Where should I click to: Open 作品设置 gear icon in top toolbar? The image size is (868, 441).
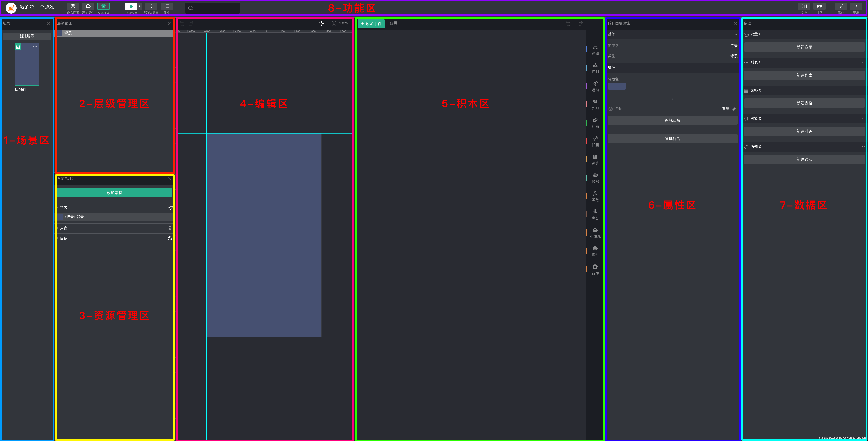pos(73,6)
